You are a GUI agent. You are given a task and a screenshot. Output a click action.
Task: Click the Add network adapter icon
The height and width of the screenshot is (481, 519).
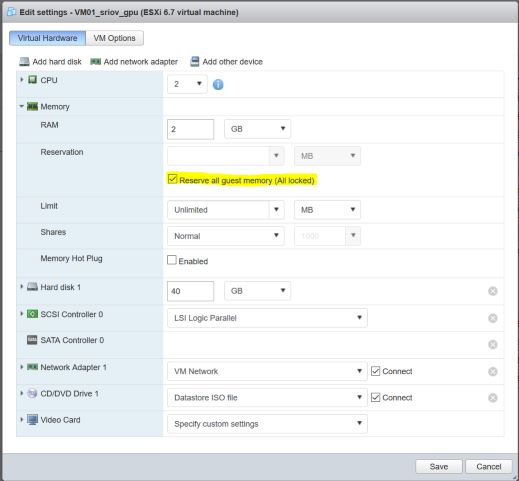tap(96, 62)
